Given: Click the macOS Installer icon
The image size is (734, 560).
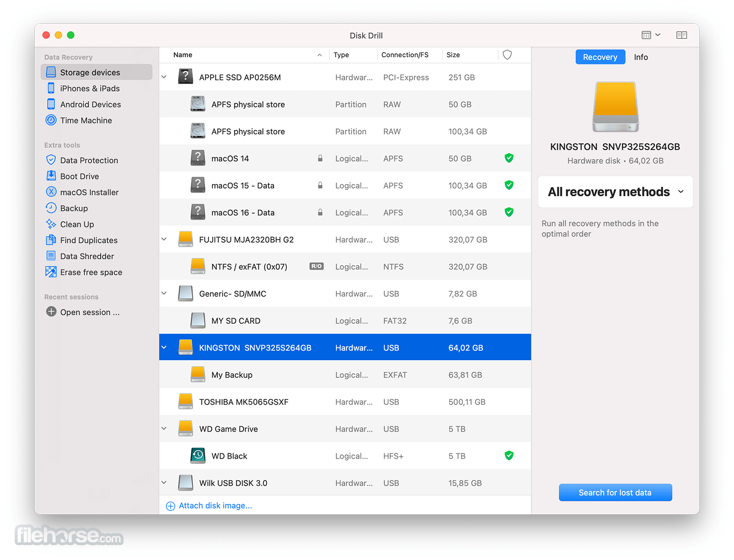Looking at the screenshot, I should (51, 192).
